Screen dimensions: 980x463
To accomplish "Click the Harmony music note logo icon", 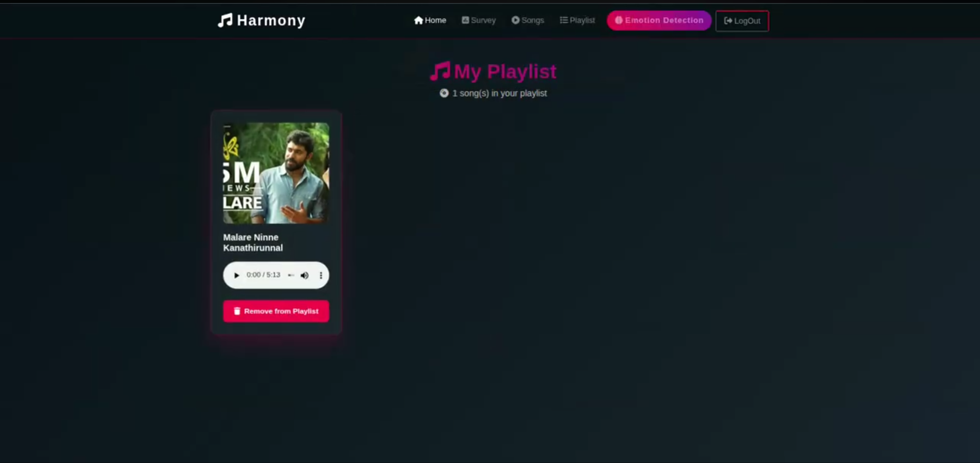I will click(x=225, y=20).
